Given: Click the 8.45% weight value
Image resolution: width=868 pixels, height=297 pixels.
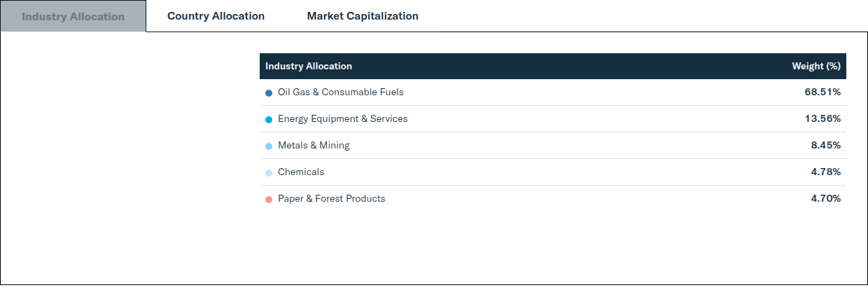Looking at the screenshot, I should 826,146.
